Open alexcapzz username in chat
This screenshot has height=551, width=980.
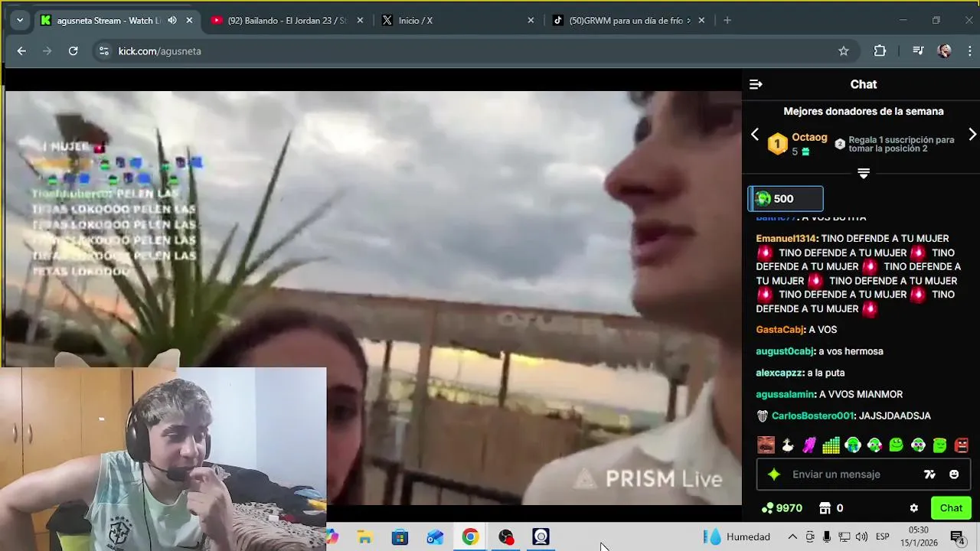[x=779, y=373]
